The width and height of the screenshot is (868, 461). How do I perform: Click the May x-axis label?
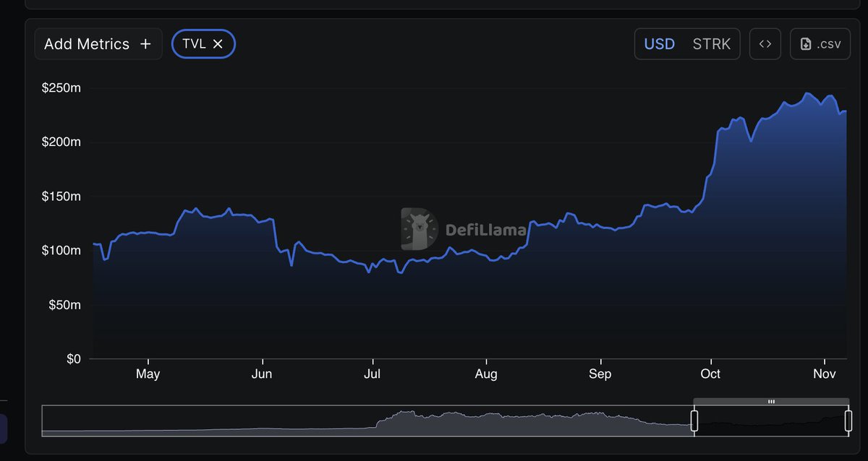pyautogui.click(x=148, y=374)
